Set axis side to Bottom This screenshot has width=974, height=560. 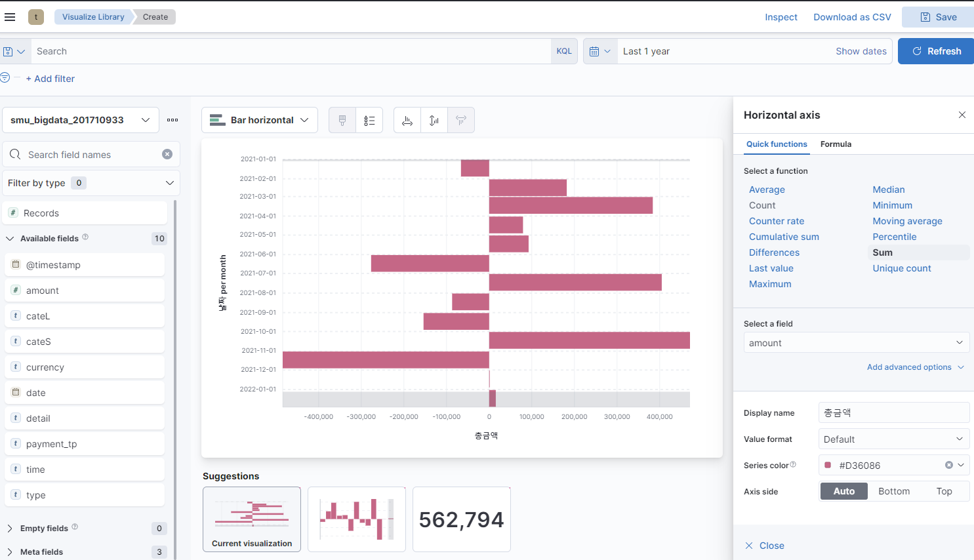click(894, 491)
